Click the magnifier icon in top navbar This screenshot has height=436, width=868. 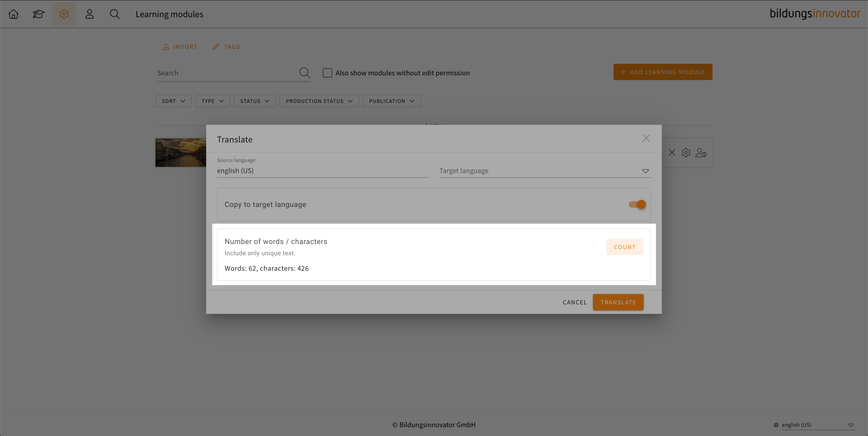115,14
